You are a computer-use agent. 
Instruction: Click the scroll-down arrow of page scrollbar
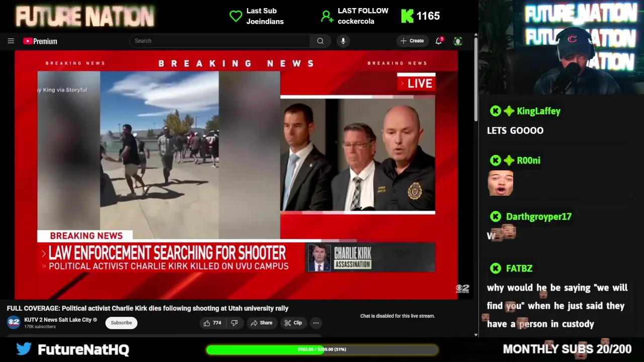point(476,335)
